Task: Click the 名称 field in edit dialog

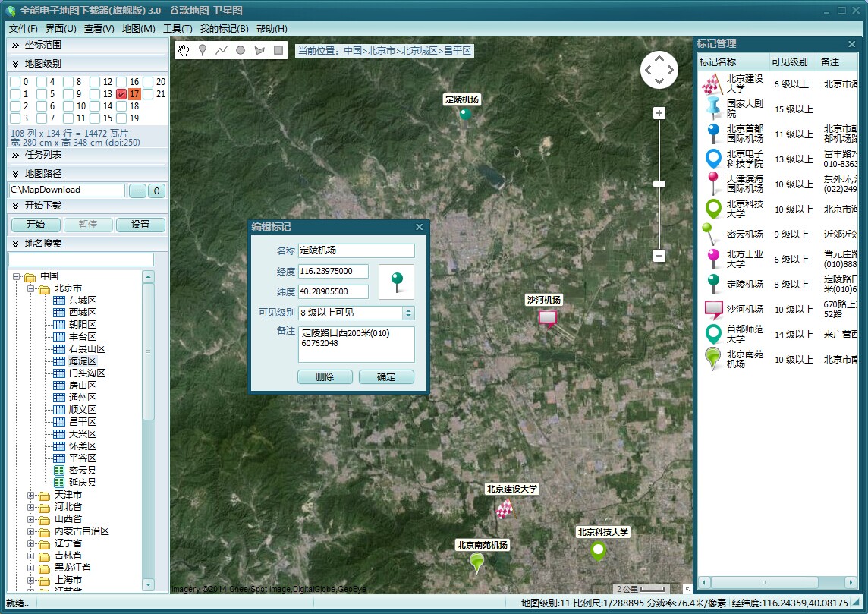Action: pos(357,250)
